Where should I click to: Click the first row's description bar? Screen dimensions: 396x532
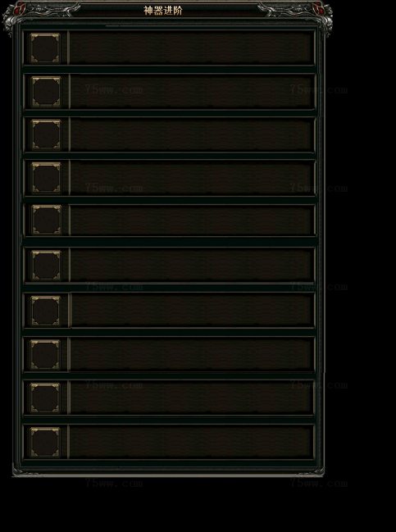pos(191,48)
